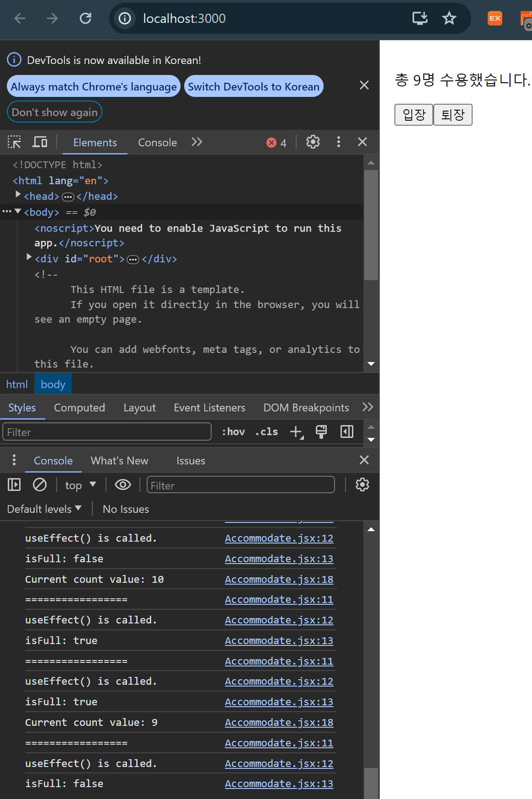
Task: Open DevTools settings gear in main toolbar
Action: (x=313, y=142)
